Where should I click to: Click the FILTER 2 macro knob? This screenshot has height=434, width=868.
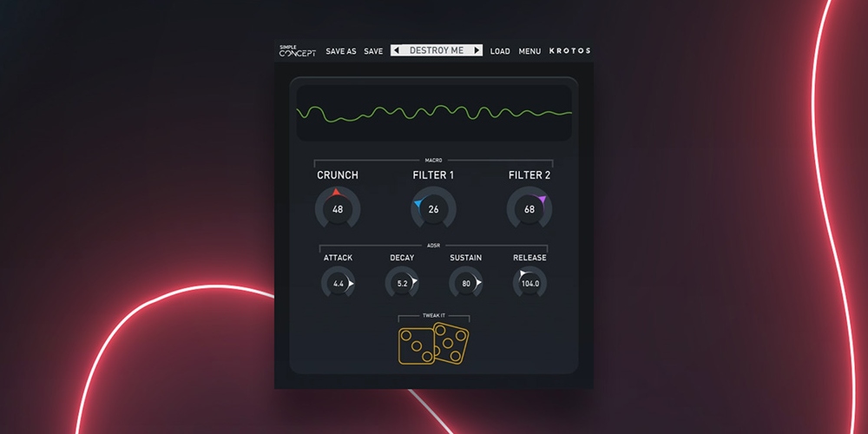click(x=529, y=209)
